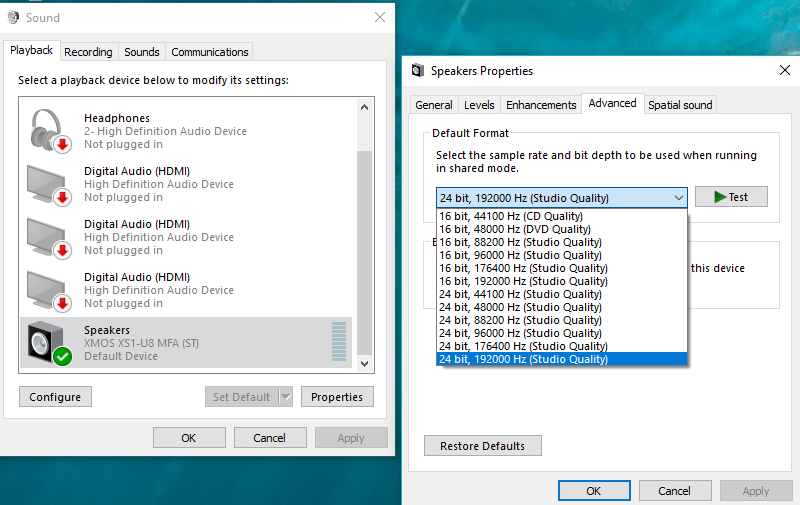Click Cancel in Speakers Properties
Viewport: 800px width, 505px height.
[674, 491]
